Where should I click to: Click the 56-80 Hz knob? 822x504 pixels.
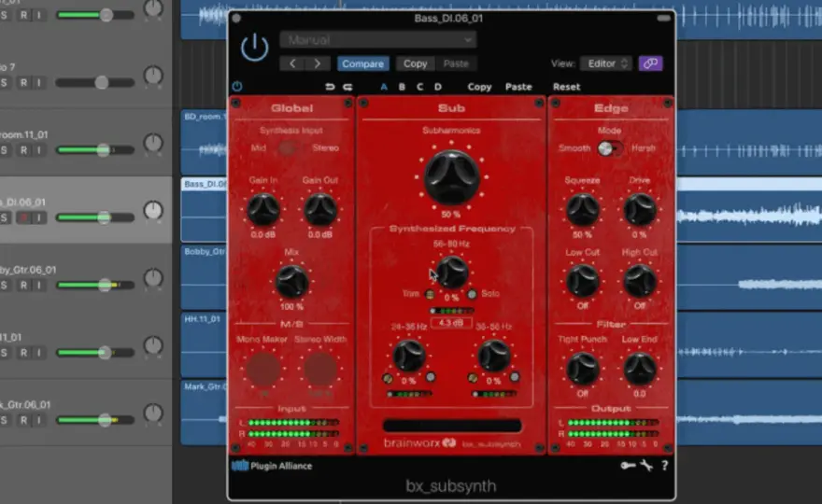(x=451, y=272)
